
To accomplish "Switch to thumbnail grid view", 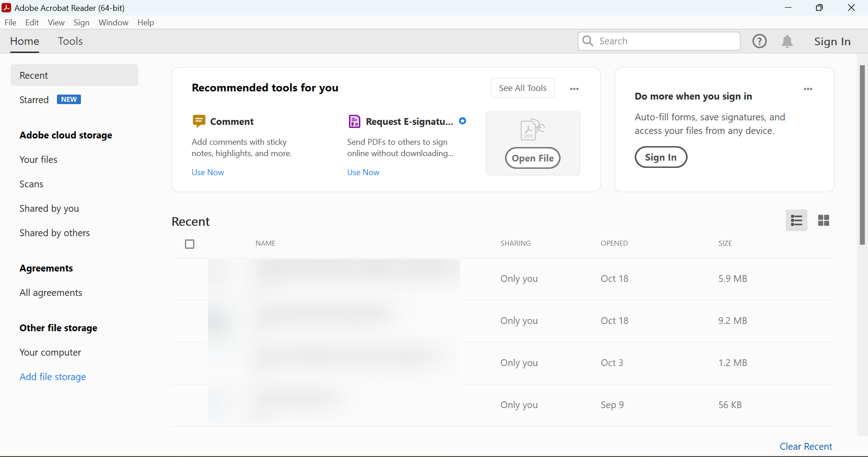I will (x=824, y=220).
